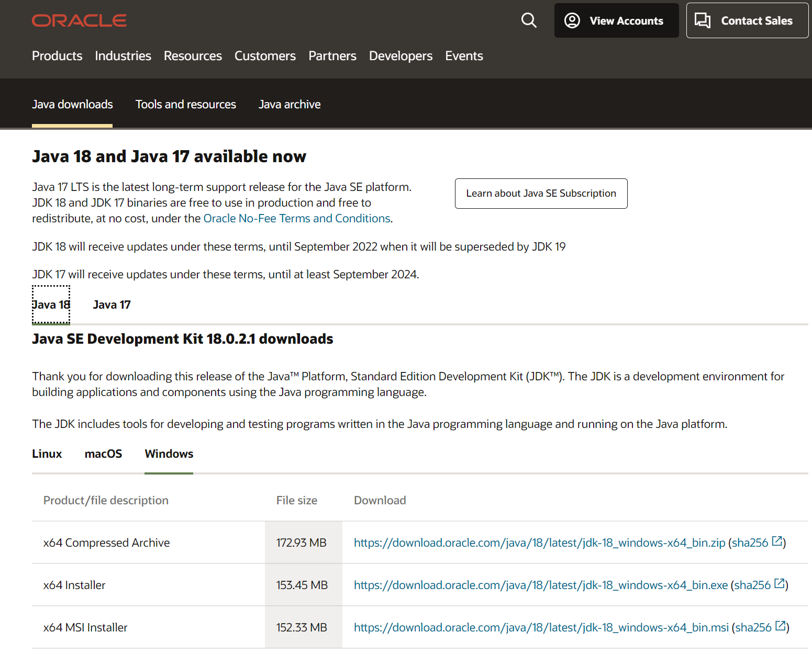This screenshot has height=655, width=812.
Task: Click File size column header
Action: click(297, 500)
